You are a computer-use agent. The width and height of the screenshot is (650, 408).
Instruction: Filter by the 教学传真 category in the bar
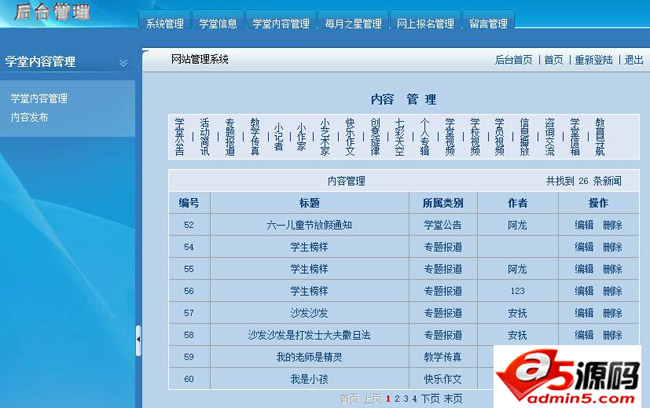(x=255, y=137)
